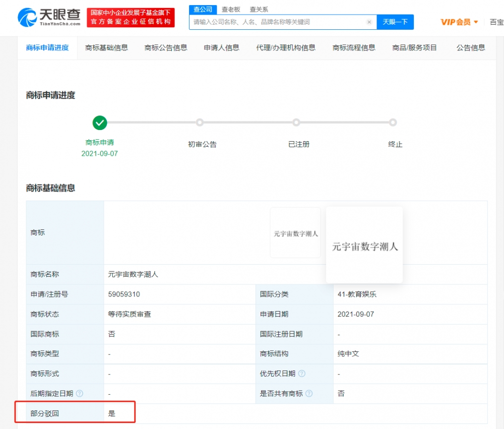Switch to the 商品/服务项目 tab
Viewport: 504px width, 429px height.
coord(414,48)
